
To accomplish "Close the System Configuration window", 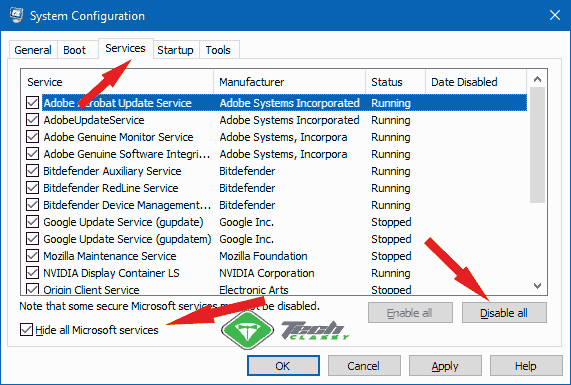I will tap(555, 15).
